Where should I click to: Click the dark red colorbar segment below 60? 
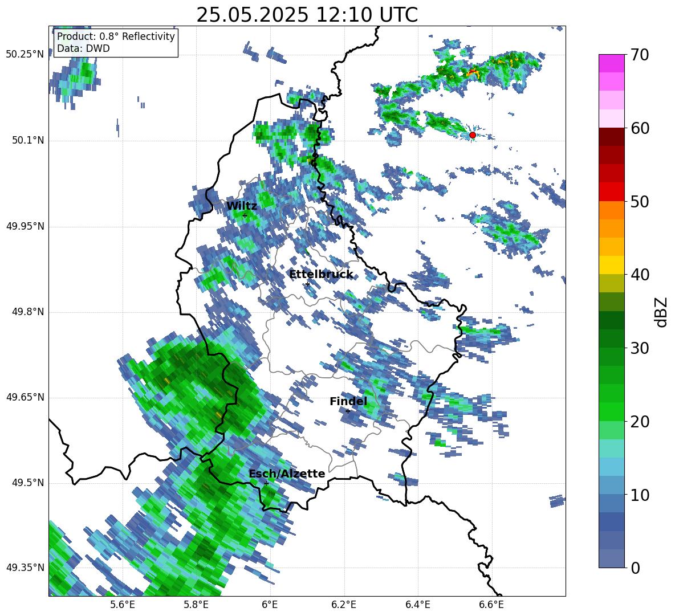[611, 137]
